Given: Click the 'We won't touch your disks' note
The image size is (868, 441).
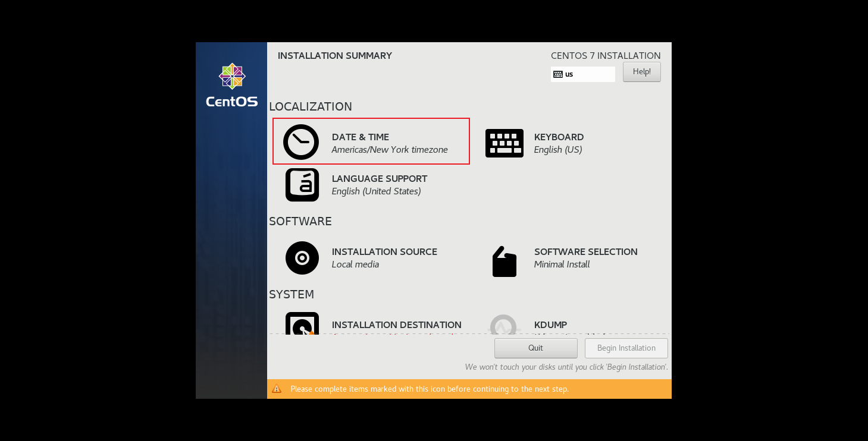Looking at the screenshot, I should (566, 367).
